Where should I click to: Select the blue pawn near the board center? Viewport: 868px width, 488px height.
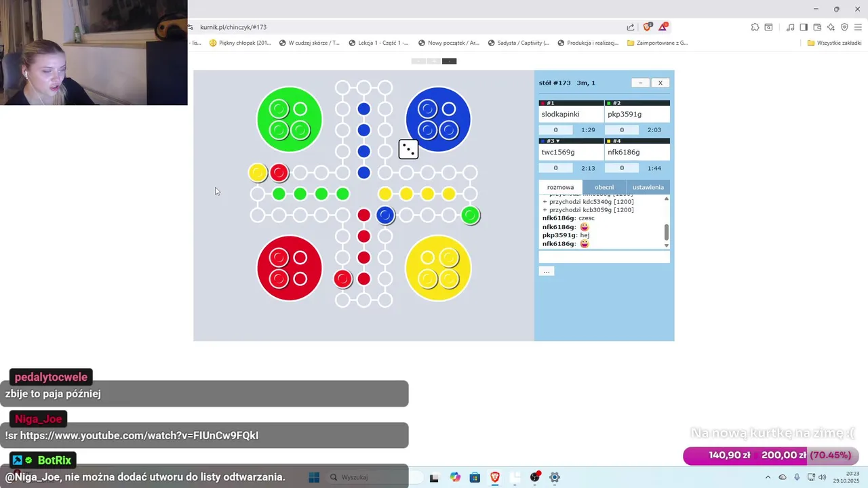385,216
